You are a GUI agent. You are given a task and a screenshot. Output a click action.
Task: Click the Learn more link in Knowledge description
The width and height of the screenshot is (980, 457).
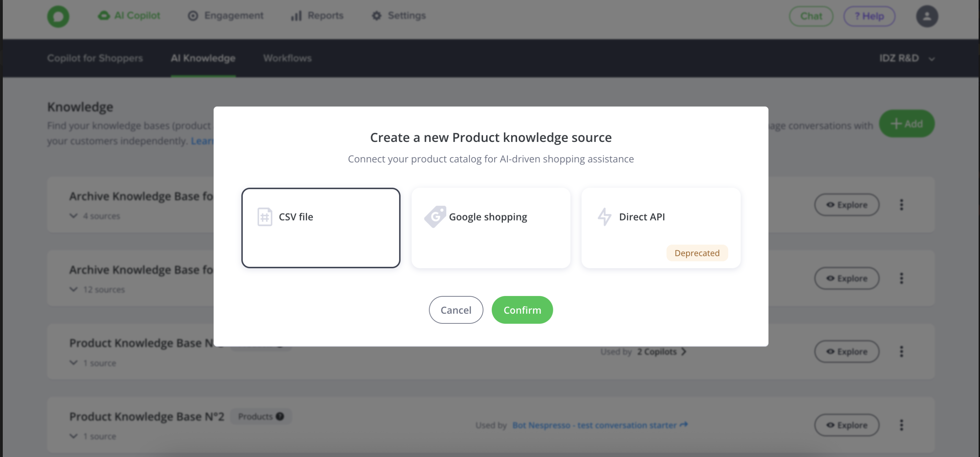tap(202, 141)
